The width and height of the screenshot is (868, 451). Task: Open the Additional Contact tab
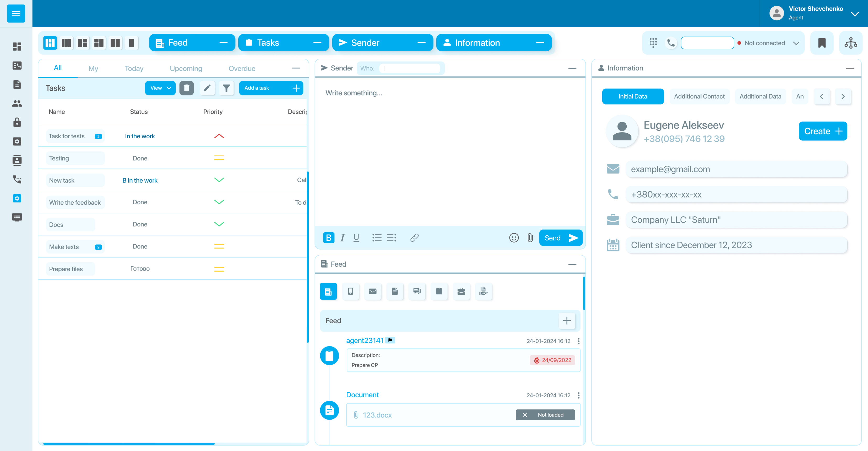click(x=699, y=96)
